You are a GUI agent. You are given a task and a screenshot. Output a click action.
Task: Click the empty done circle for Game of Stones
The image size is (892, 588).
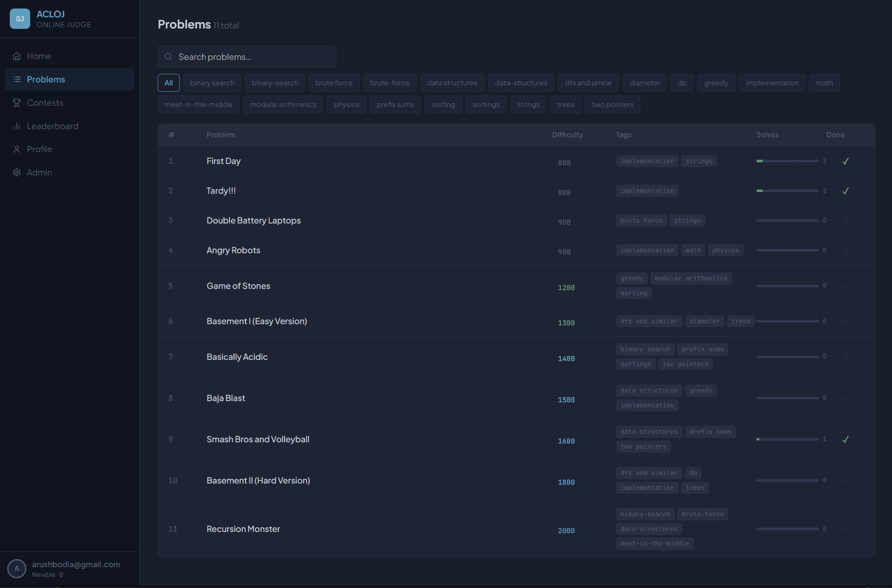coord(846,286)
